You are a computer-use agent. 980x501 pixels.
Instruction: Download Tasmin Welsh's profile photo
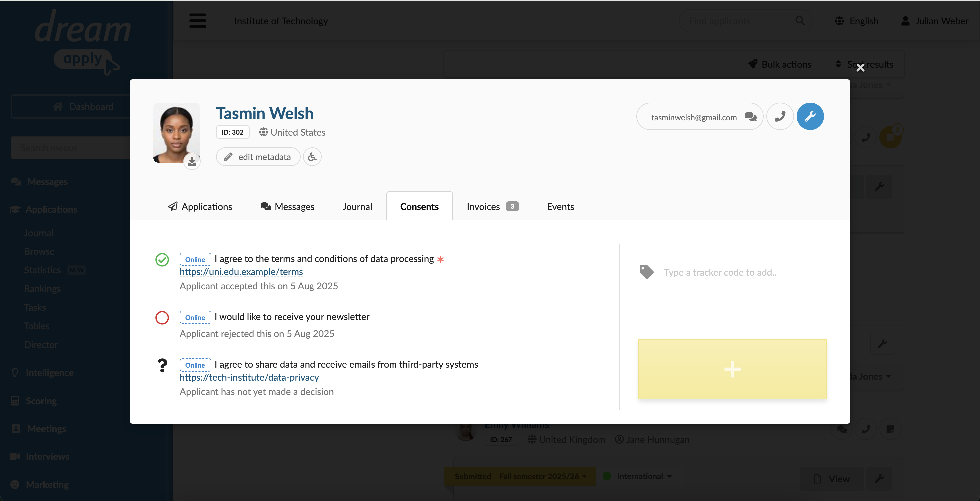point(192,162)
